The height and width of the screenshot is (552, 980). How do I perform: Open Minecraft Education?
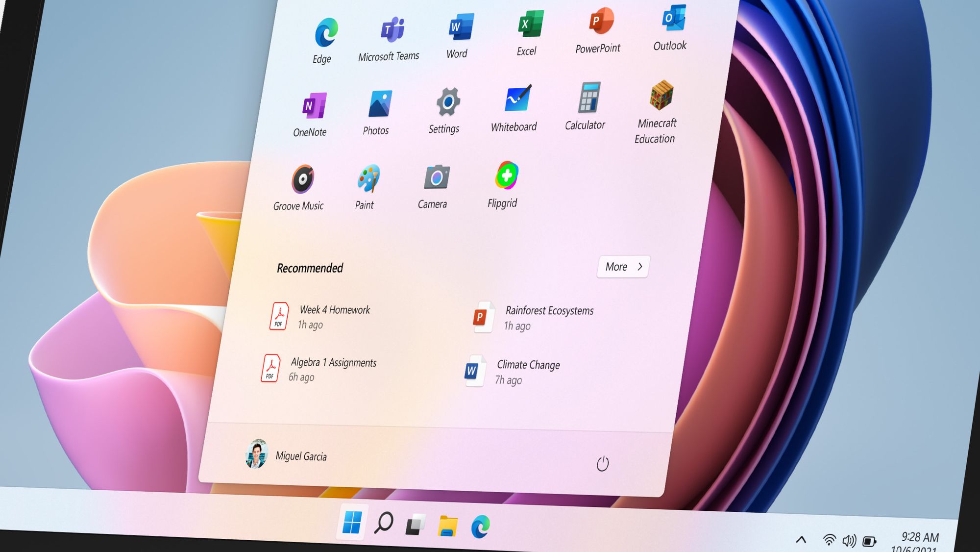[x=661, y=95]
